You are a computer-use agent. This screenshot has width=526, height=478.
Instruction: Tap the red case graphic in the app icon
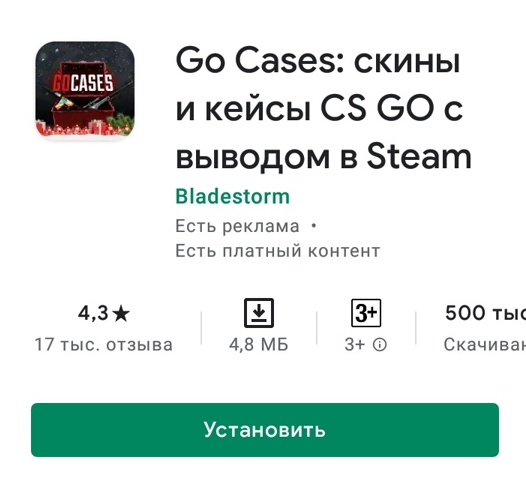tap(80, 119)
